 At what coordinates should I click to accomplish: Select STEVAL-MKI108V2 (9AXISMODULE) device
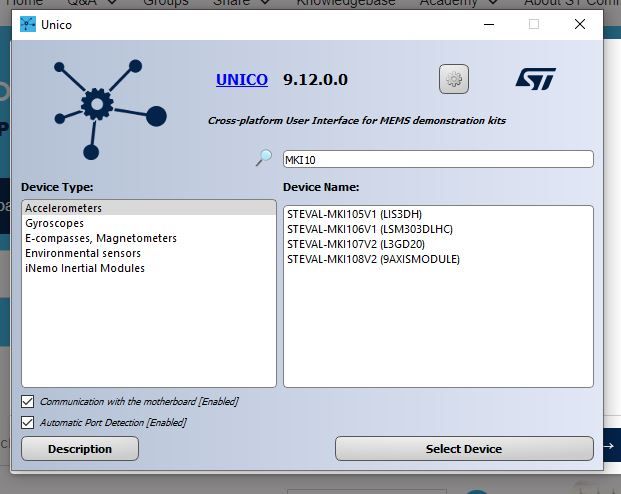coord(438,259)
